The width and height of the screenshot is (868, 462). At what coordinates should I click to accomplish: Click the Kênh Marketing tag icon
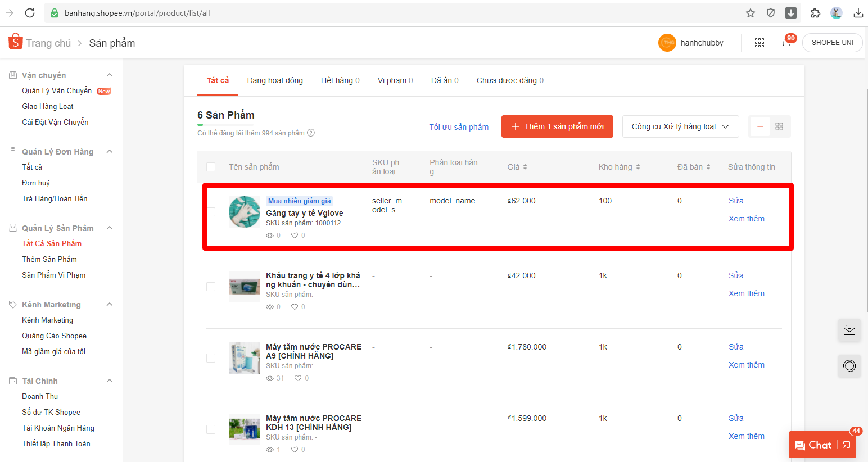pos(13,304)
